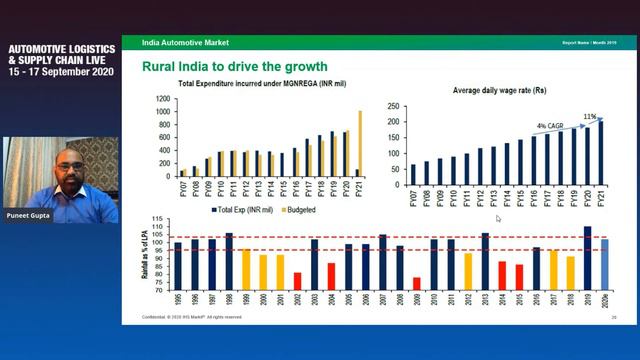Click the Puneet Gupta speaker video thumbnail
This screenshot has height=360, width=640.
click(61, 180)
